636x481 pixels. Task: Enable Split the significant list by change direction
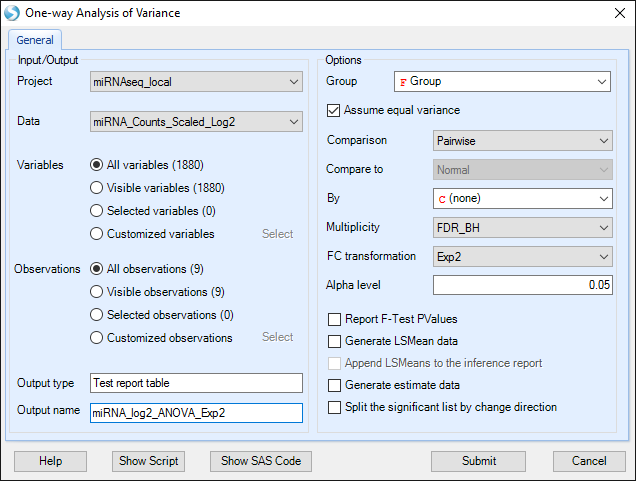(x=334, y=407)
